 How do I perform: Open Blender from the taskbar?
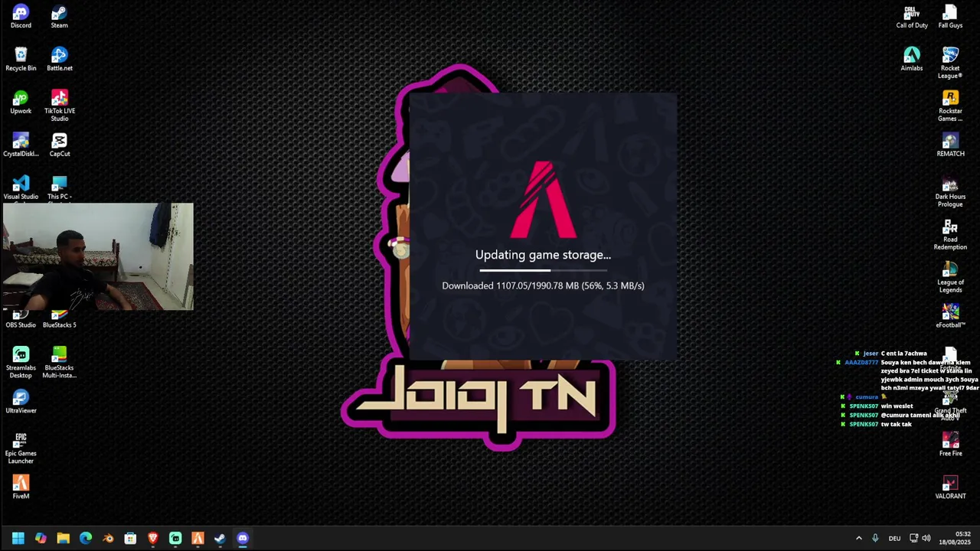pyautogui.click(x=108, y=539)
